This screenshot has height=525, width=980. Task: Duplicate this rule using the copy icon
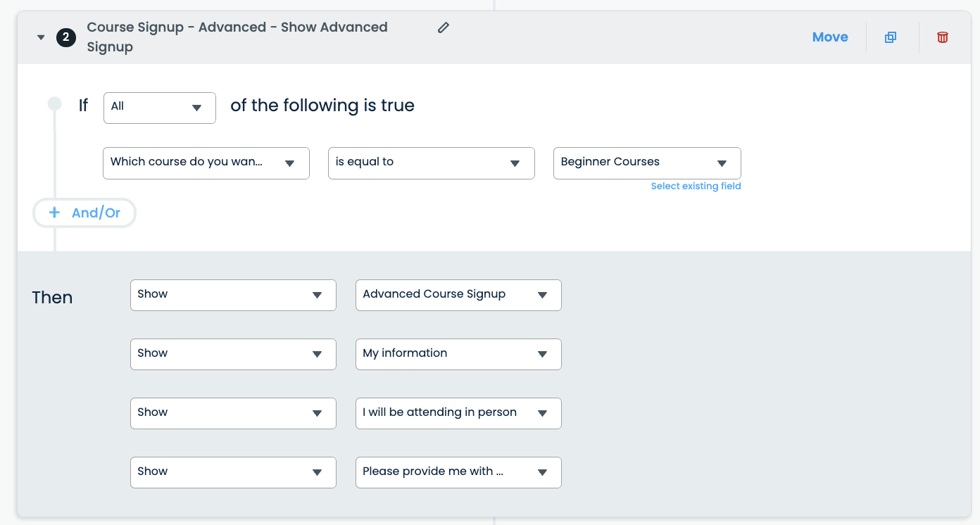(891, 37)
